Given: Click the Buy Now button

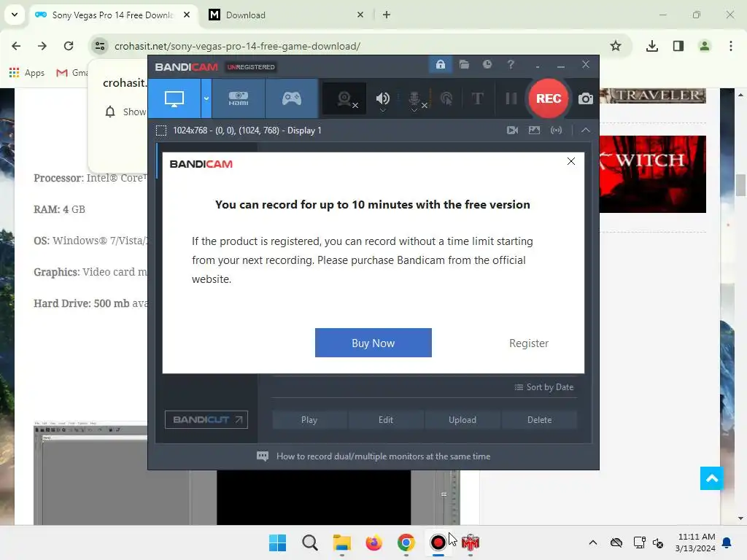Looking at the screenshot, I should coord(373,343).
